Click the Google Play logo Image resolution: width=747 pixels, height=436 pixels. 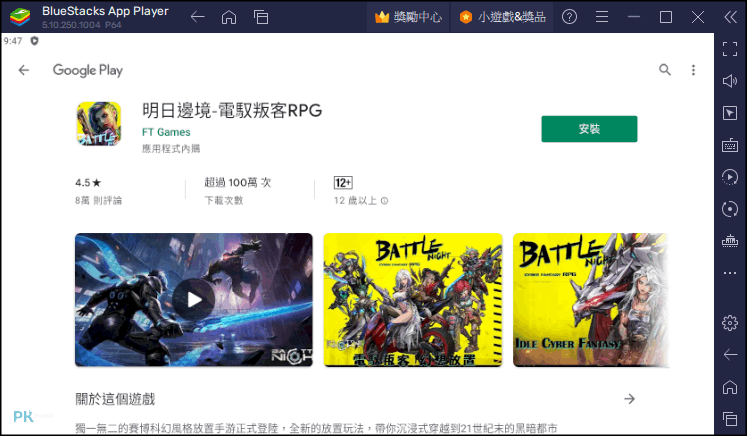point(88,70)
